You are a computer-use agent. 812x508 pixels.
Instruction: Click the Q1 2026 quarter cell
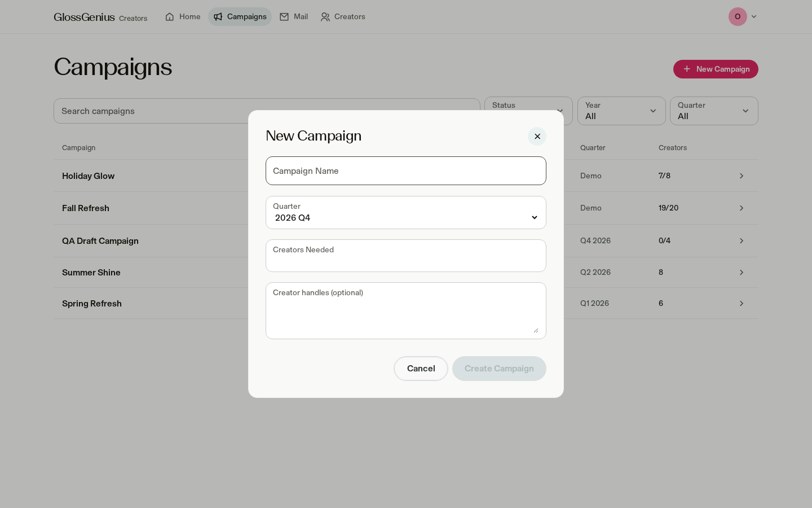594,304
